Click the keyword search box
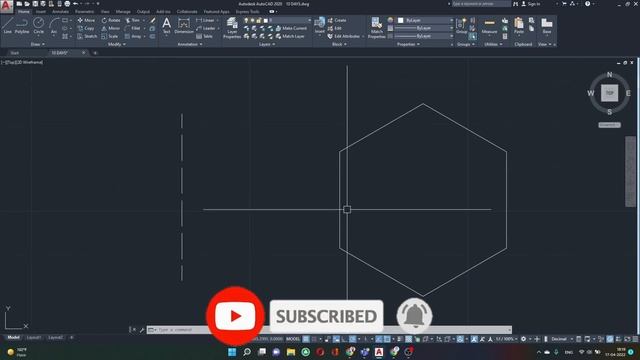The image size is (640, 360). coord(481,4)
